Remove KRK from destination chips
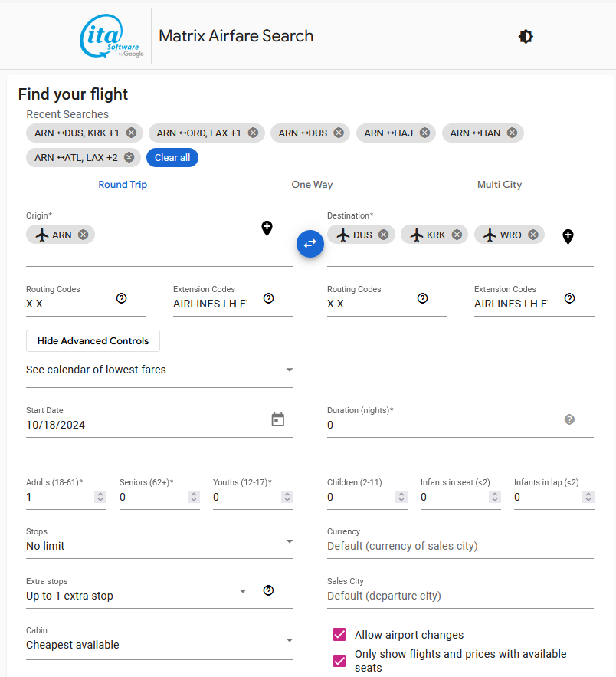This screenshot has height=677, width=616. pyautogui.click(x=457, y=235)
